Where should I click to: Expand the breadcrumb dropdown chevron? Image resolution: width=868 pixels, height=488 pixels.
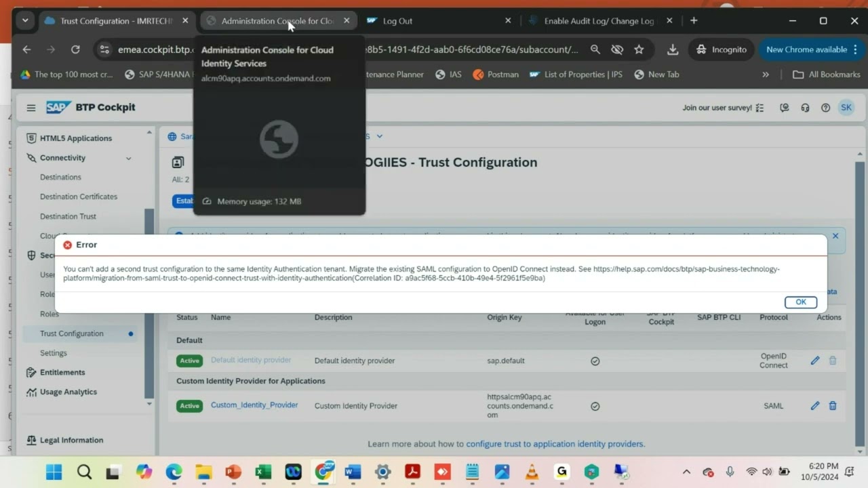(379, 136)
